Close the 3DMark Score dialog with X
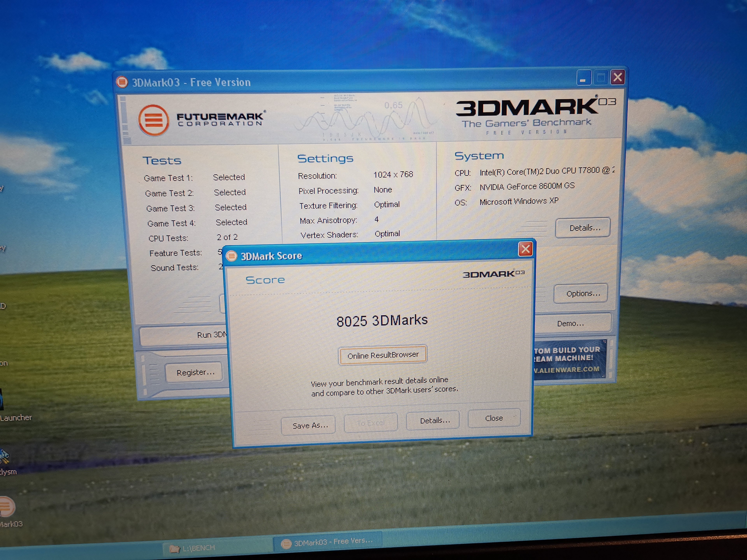Image resolution: width=747 pixels, height=560 pixels. pyautogui.click(x=525, y=249)
